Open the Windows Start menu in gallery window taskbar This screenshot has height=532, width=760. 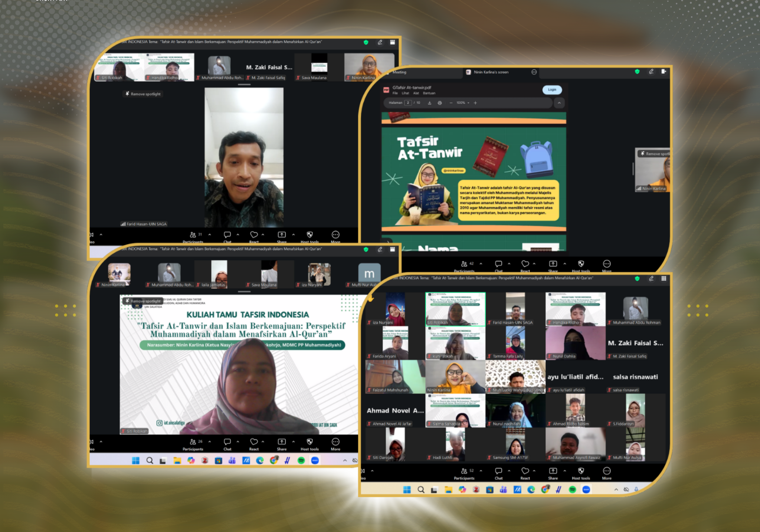point(407,490)
